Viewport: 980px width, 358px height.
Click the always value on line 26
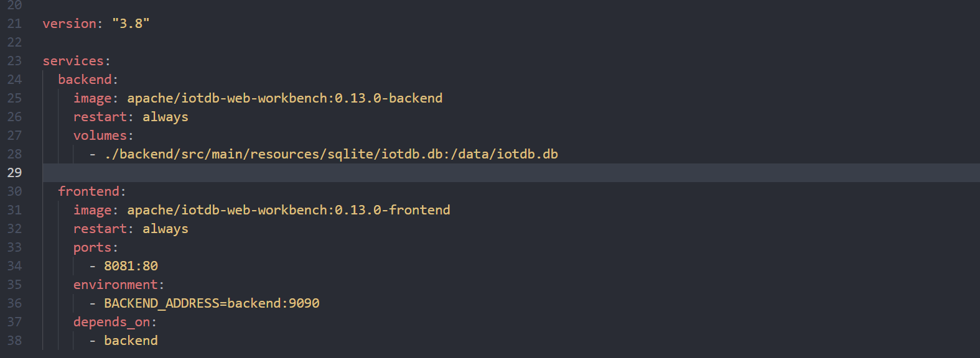click(166, 117)
